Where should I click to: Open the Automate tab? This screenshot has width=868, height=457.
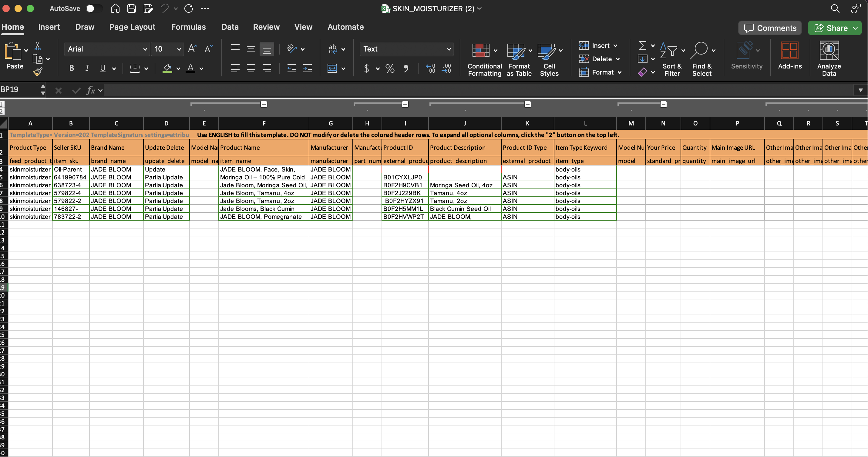[x=345, y=27]
